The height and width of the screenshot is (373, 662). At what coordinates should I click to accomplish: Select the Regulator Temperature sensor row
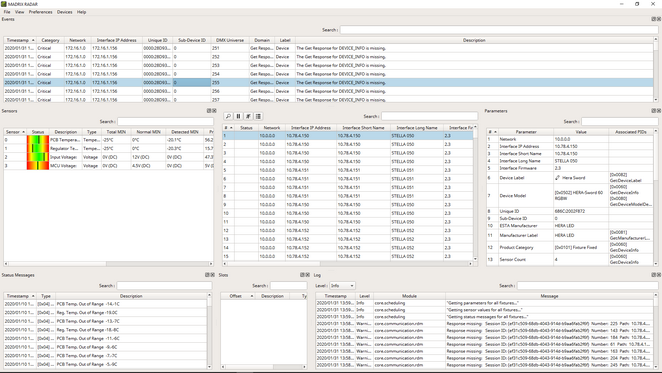(x=109, y=149)
